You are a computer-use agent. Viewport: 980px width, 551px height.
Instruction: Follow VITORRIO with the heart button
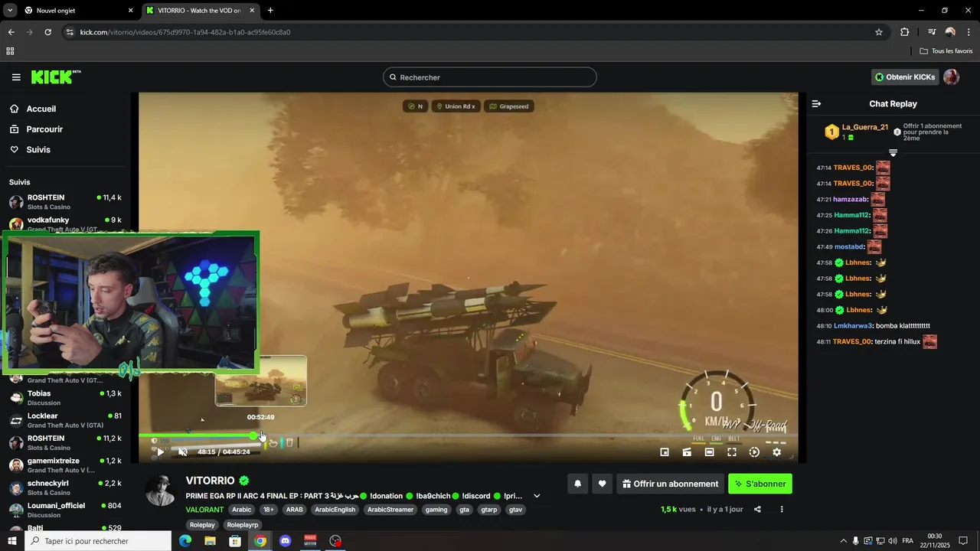coord(602,484)
